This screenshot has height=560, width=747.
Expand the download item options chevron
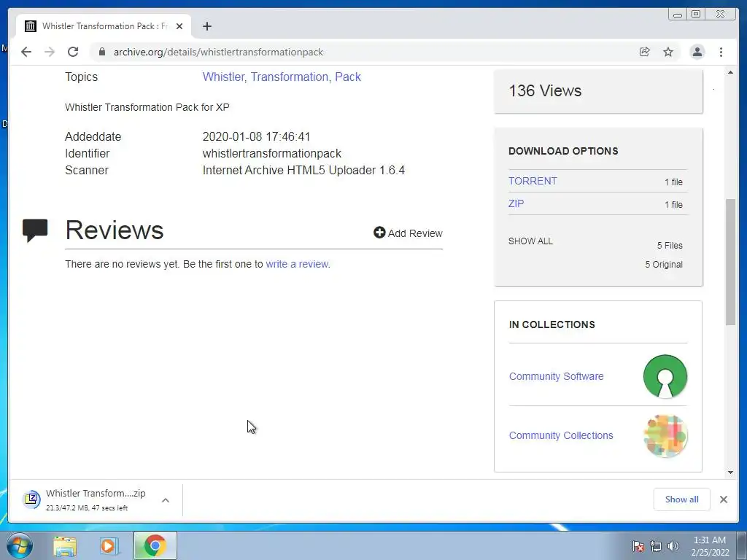(x=166, y=500)
